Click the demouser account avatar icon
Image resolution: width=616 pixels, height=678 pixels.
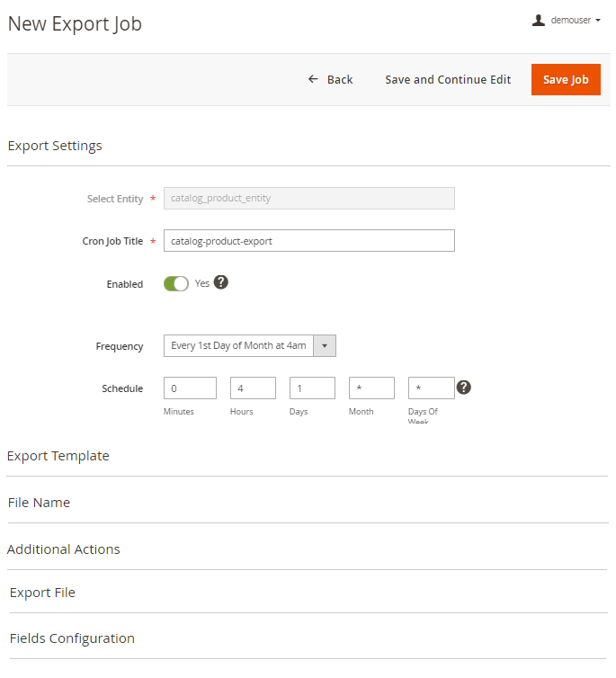coord(539,20)
